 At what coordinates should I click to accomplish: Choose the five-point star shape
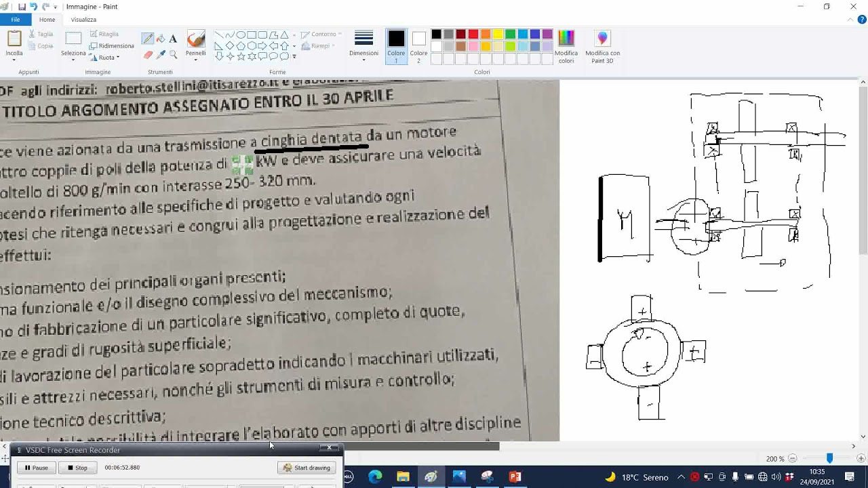tap(241, 56)
